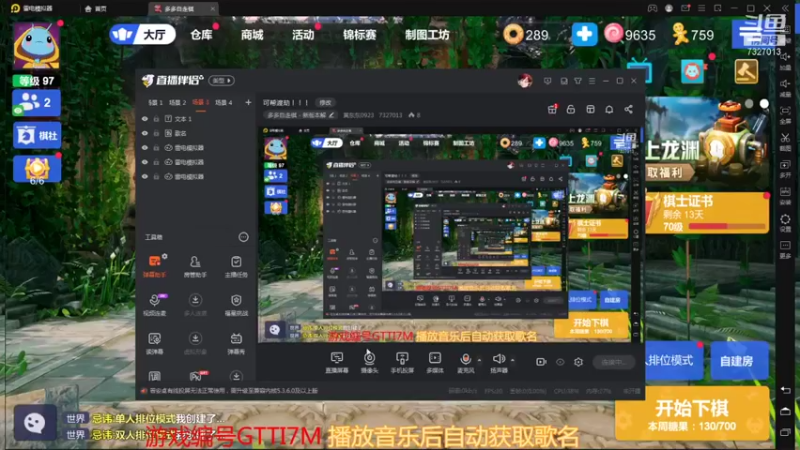
Task: Open the emulator sidebar settings gear
Action: (785, 219)
